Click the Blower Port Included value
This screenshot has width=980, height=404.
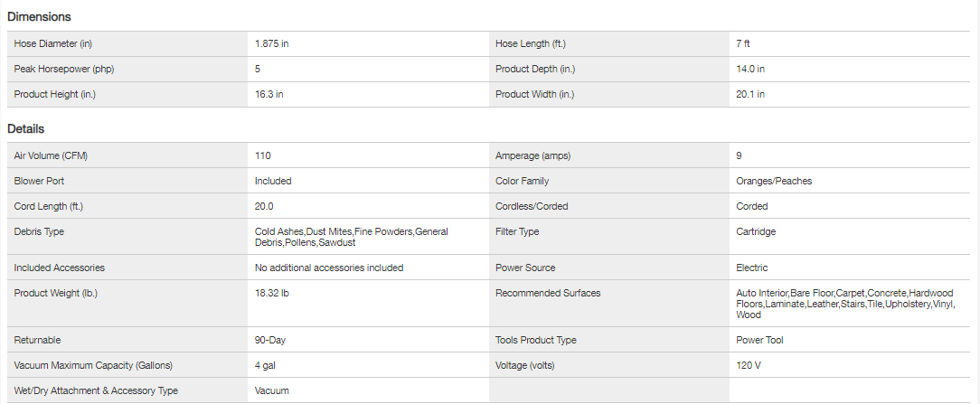pos(273,181)
